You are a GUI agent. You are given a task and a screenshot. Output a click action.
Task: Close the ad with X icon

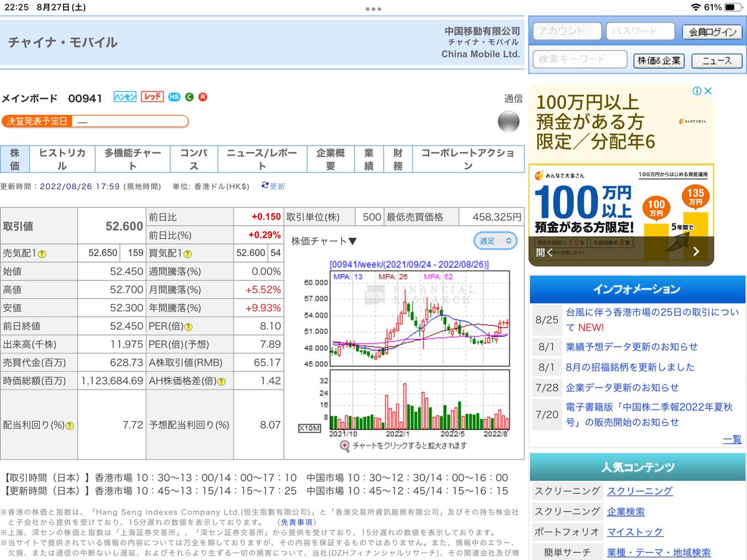(708, 91)
